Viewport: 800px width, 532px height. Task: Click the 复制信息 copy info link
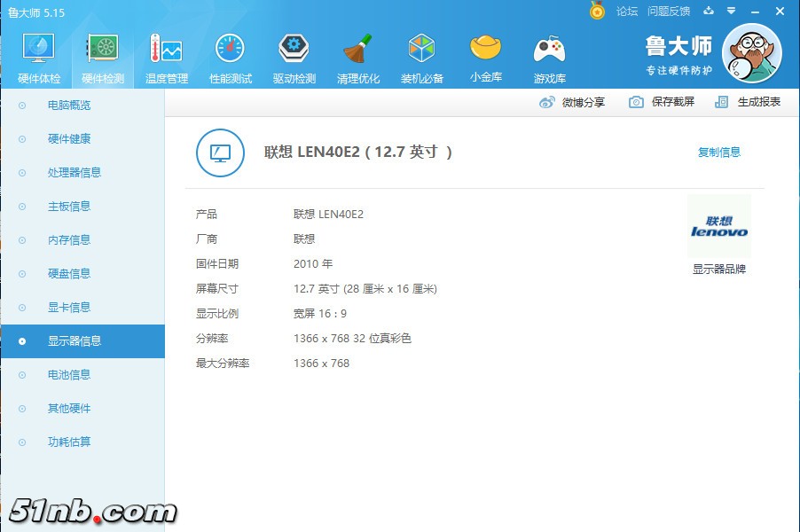(x=718, y=152)
